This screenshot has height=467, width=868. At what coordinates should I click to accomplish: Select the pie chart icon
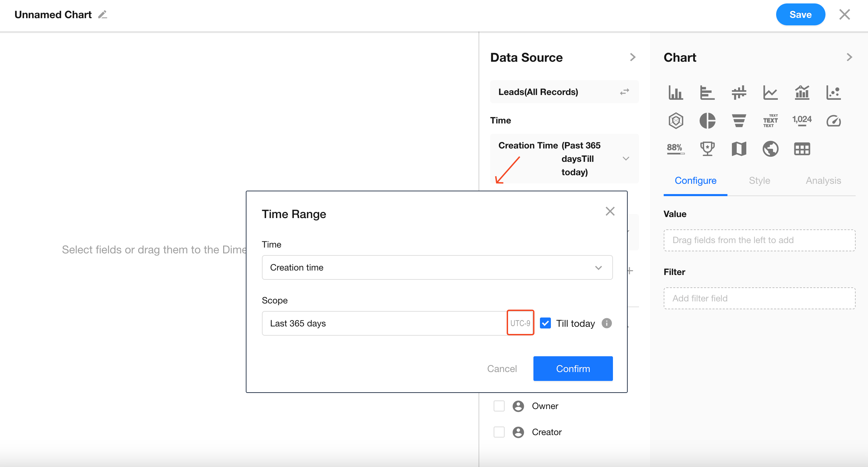point(707,120)
